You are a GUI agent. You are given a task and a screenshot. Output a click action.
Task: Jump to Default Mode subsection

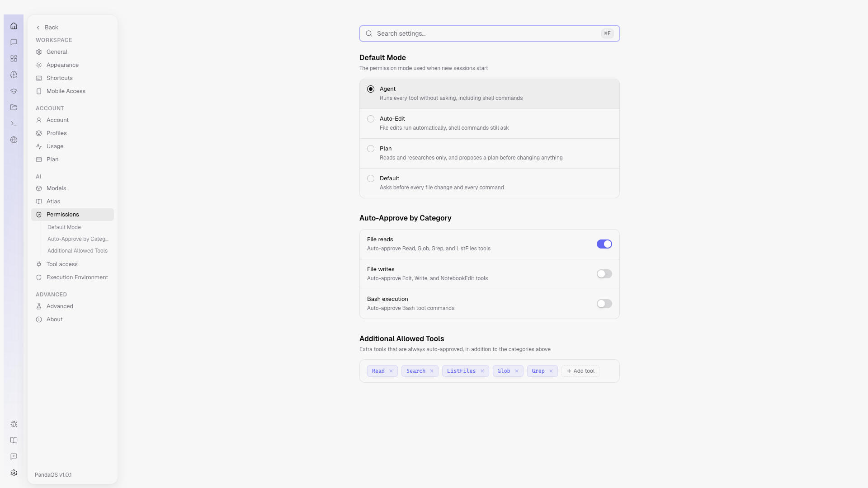click(64, 227)
